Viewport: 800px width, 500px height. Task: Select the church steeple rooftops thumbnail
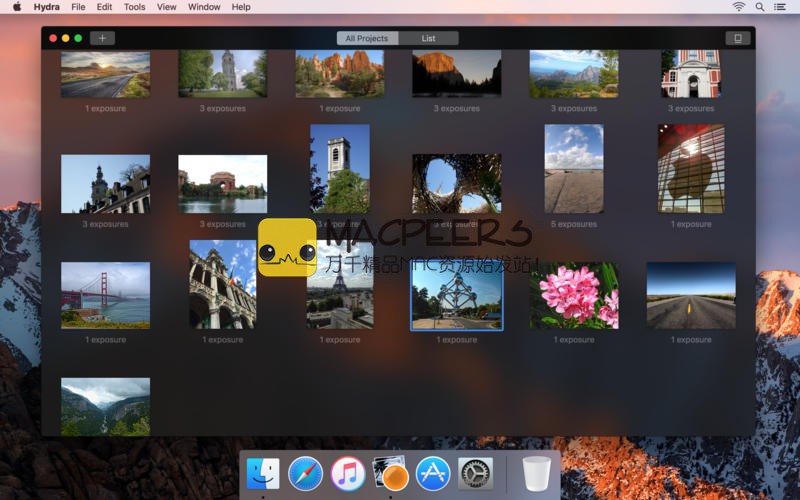pos(106,184)
